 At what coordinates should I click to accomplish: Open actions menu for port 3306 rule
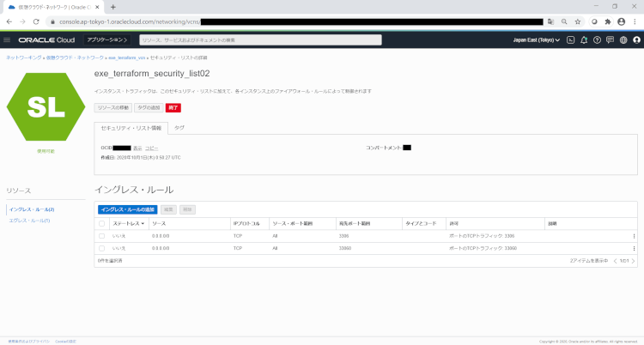(634, 236)
